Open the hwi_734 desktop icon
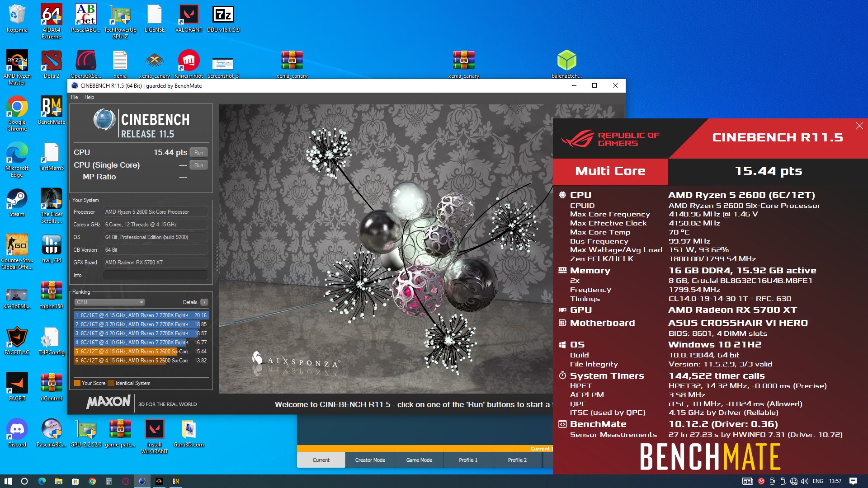The image size is (868, 488). (x=51, y=249)
